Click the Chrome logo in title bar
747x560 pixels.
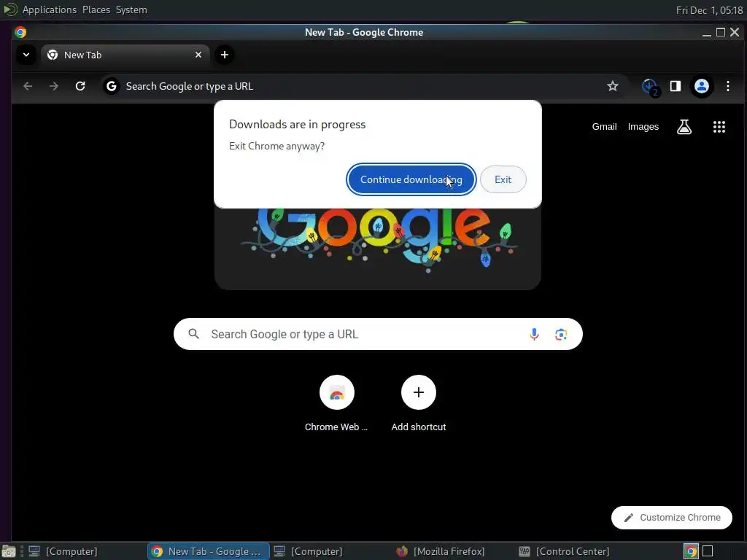(x=20, y=32)
